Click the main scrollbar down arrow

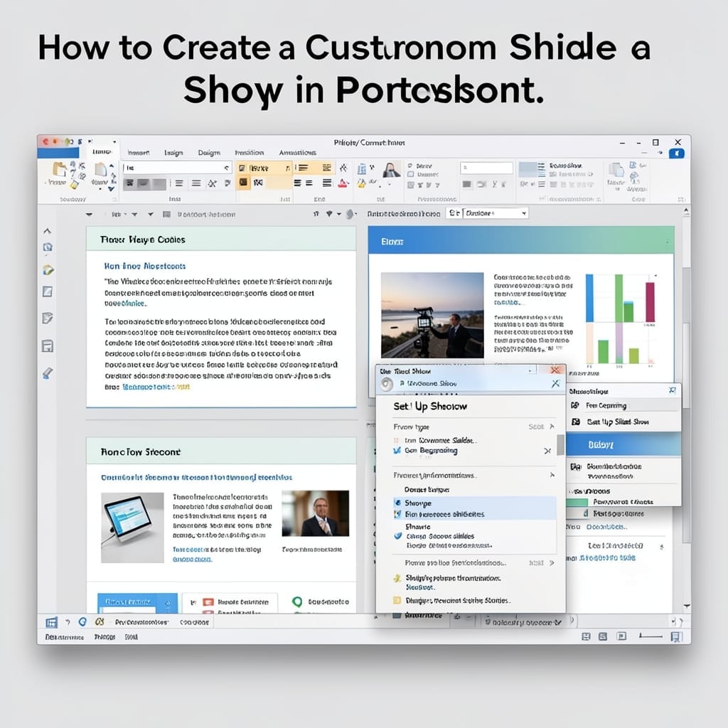(x=686, y=606)
